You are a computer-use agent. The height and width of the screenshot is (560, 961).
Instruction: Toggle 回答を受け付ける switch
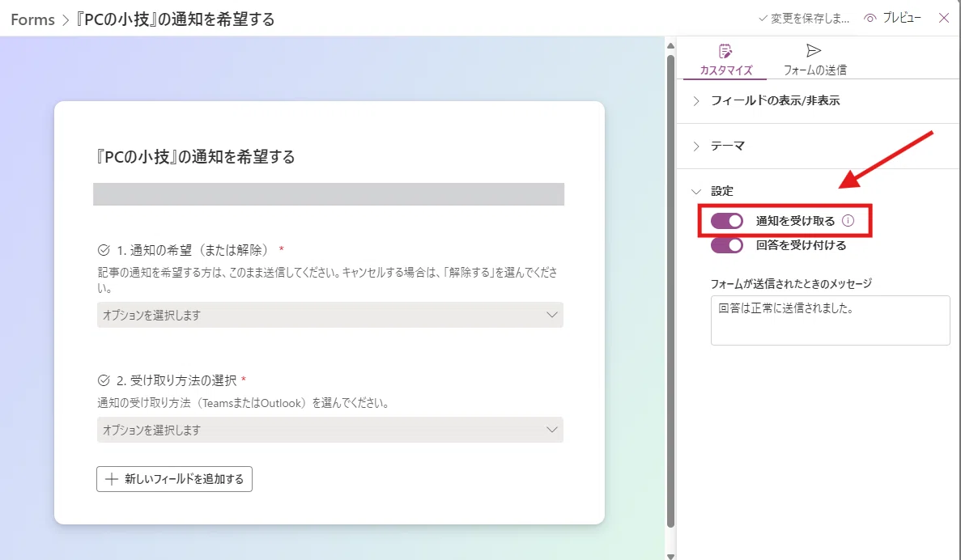(x=727, y=245)
